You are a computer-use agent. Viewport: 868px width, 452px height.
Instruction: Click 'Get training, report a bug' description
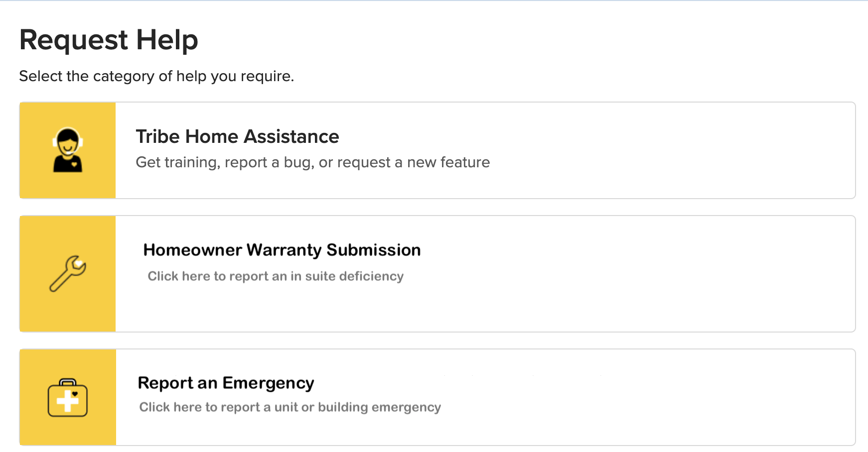click(313, 162)
